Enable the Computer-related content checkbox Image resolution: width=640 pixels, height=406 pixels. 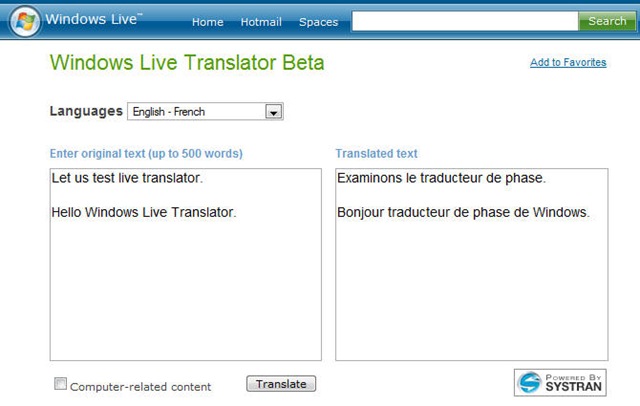coord(60,384)
